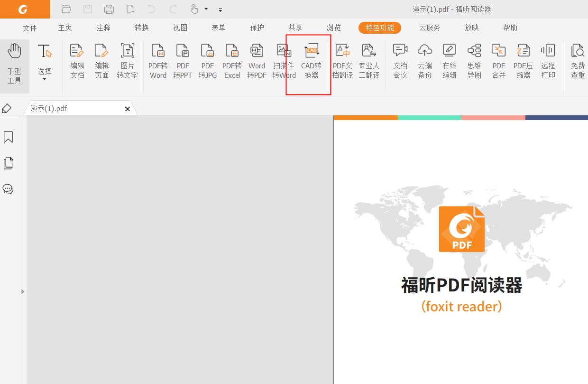588x384 pixels.
Task: Convert with PDF转Word
Action: (158, 62)
